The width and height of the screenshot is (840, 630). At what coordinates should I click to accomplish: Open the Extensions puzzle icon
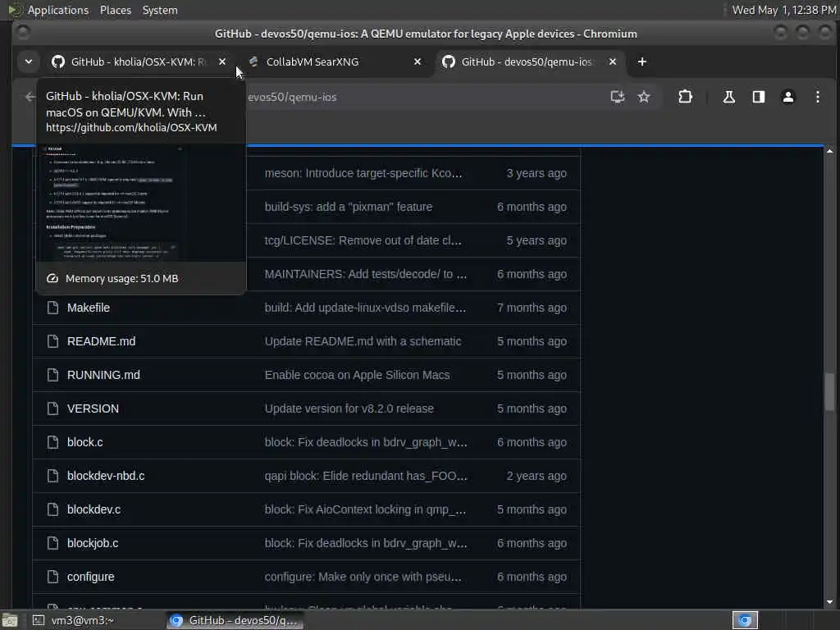[685, 97]
